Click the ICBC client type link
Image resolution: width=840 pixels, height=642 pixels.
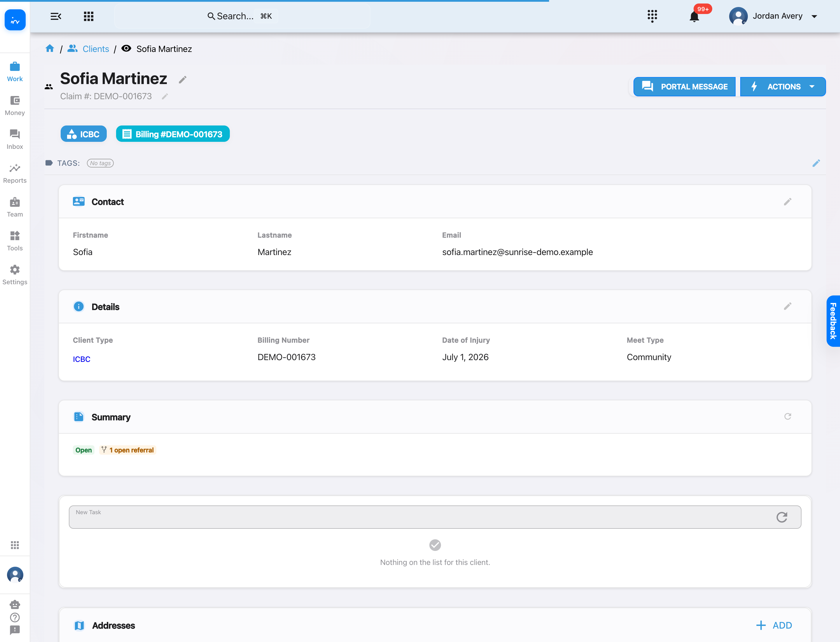[x=81, y=359]
